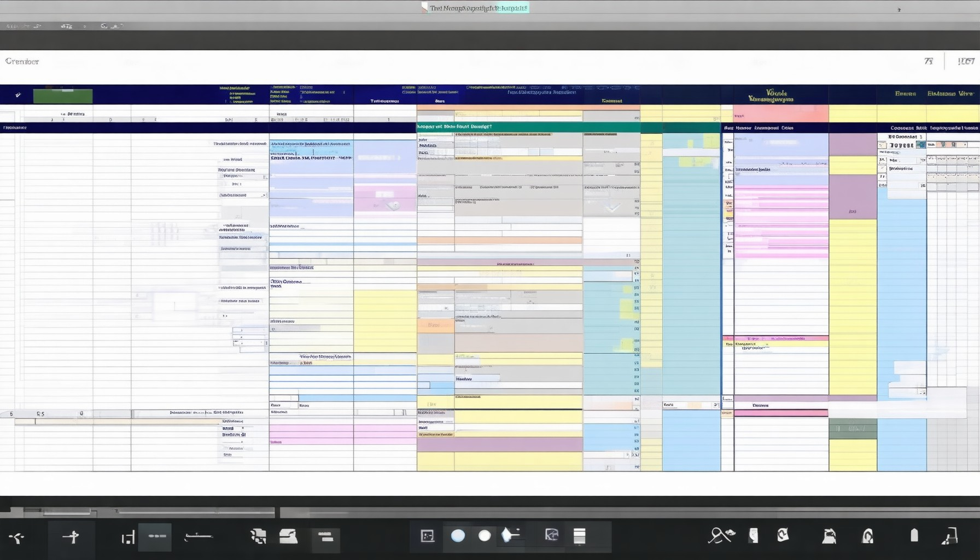Click the crossed tools icon at the bottom right
Screen dimensions: 980x560
(721, 535)
